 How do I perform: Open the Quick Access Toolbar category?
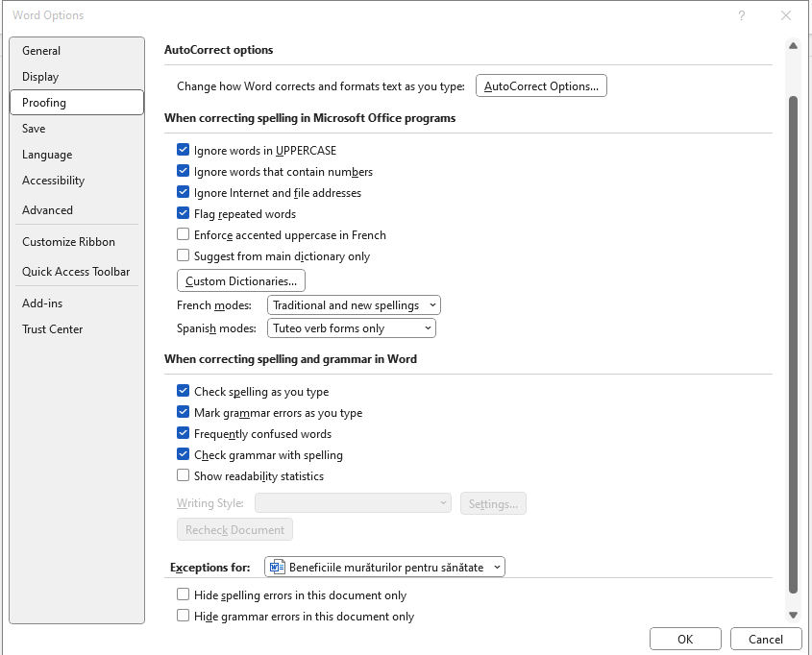click(77, 272)
